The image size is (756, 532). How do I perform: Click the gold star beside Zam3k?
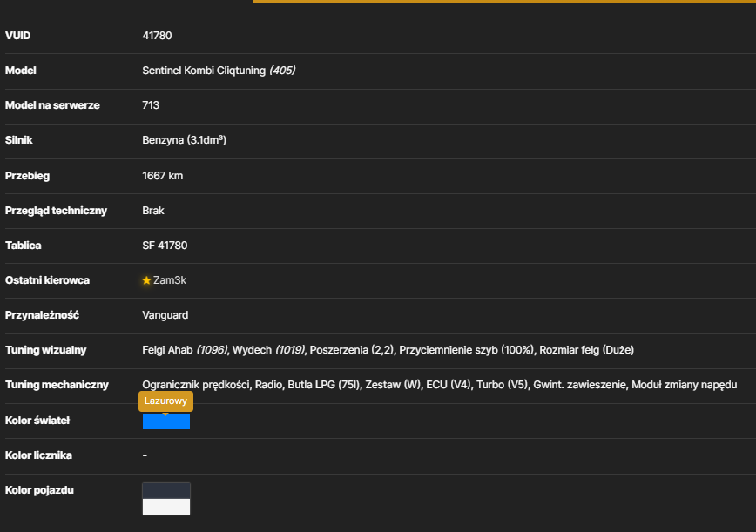pyautogui.click(x=146, y=280)
